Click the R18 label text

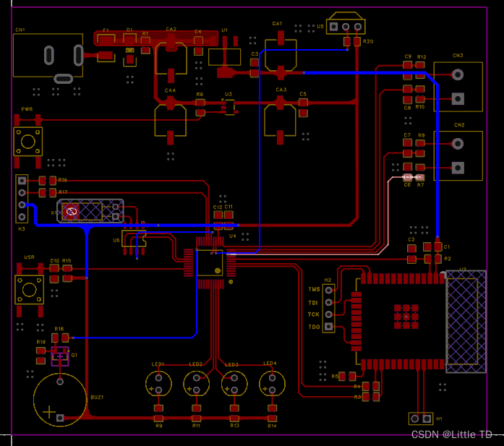coord(59,329)
